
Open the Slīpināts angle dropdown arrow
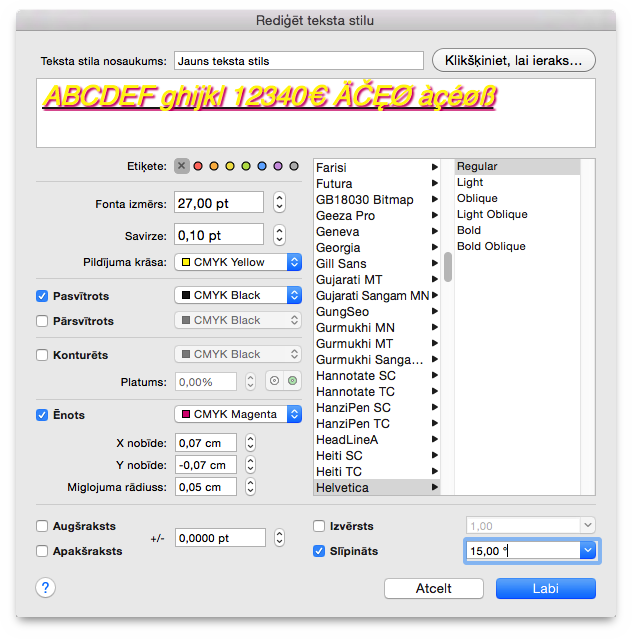pos(588,551)
